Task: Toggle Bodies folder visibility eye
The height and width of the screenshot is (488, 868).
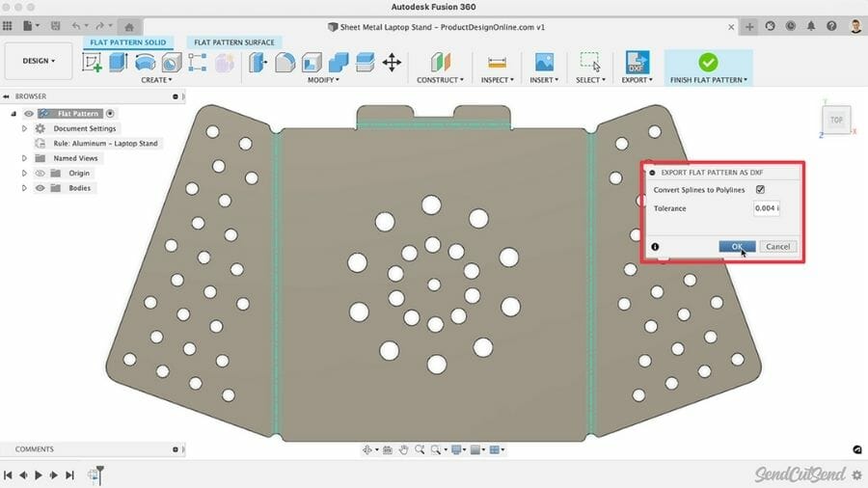Action: click(x=40, y=188)
